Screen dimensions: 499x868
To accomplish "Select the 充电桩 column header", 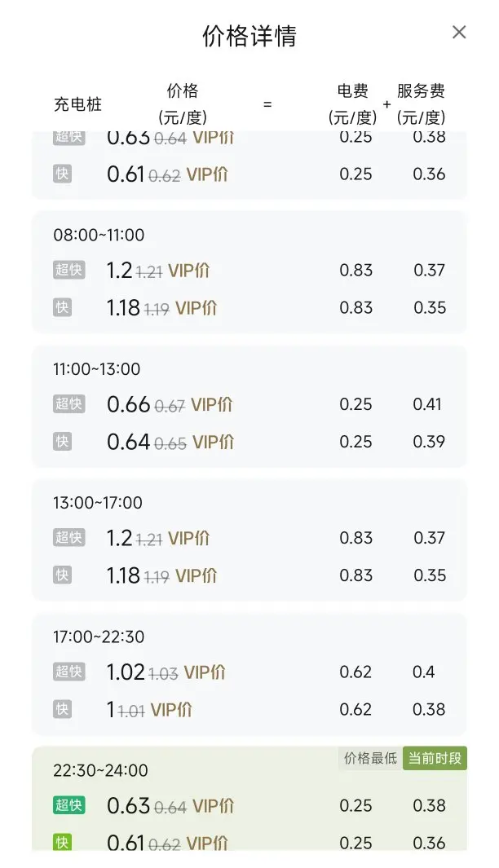I will click(x=78, y=104).
